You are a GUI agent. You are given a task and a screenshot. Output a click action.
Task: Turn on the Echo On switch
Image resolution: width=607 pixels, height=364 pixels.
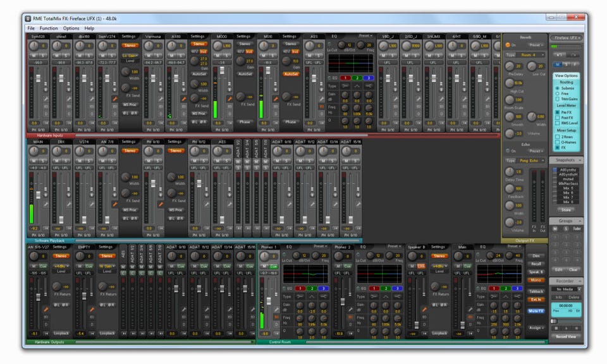point(508,151)
